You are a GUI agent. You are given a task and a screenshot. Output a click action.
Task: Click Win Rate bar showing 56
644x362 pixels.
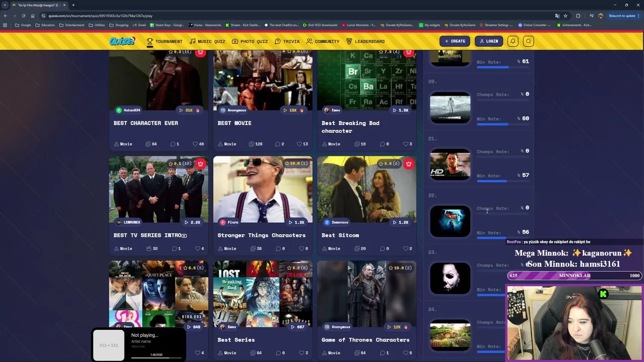503,238
